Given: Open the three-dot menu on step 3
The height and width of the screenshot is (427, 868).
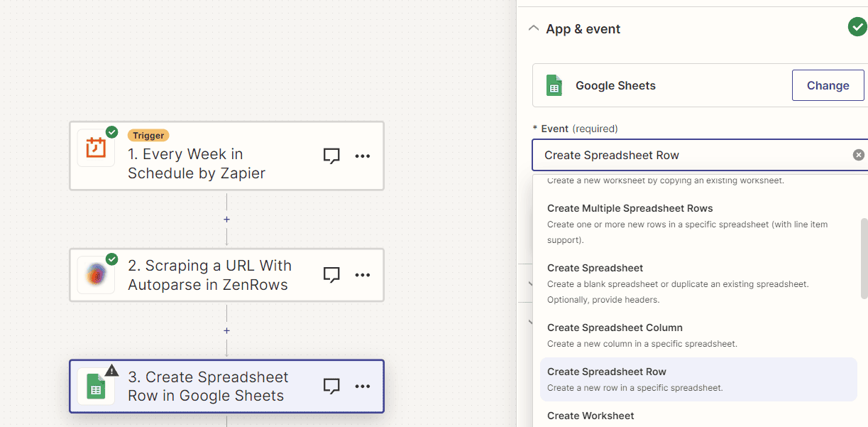Looking at the screenshot, I should point(363,387).
